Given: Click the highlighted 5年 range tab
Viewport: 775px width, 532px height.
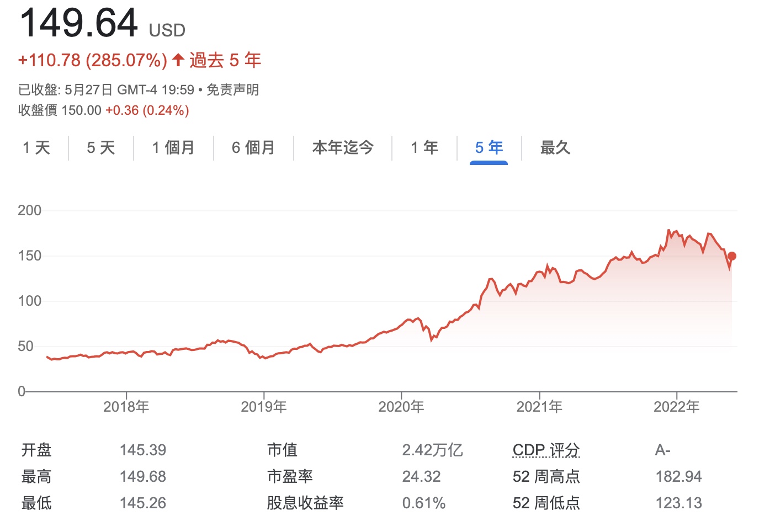Looking at the screenshot, I should click(488, 148).
